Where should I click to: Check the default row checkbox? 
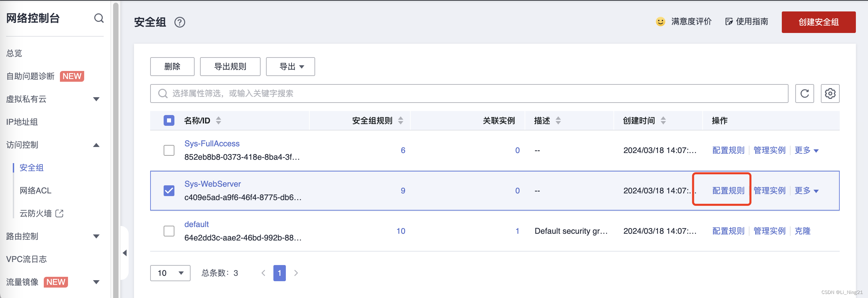pos(169,231)
